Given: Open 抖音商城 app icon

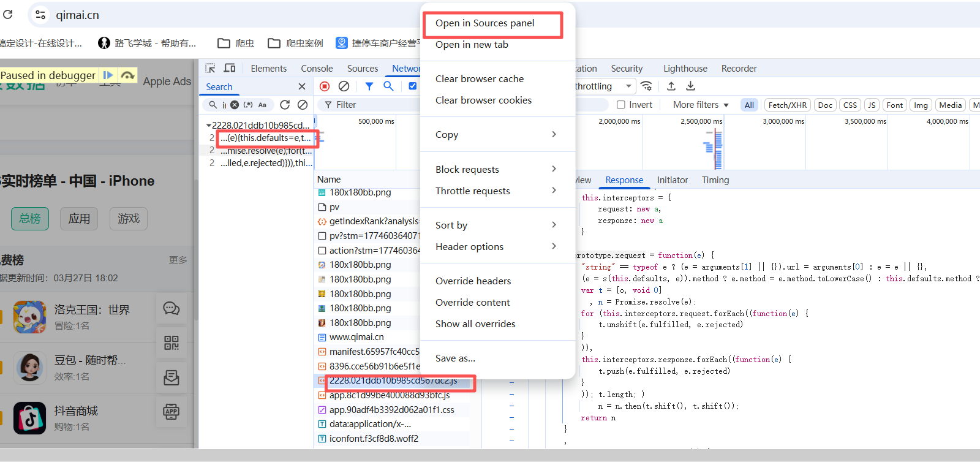Looking at the screenshot, I should [30, 418].
